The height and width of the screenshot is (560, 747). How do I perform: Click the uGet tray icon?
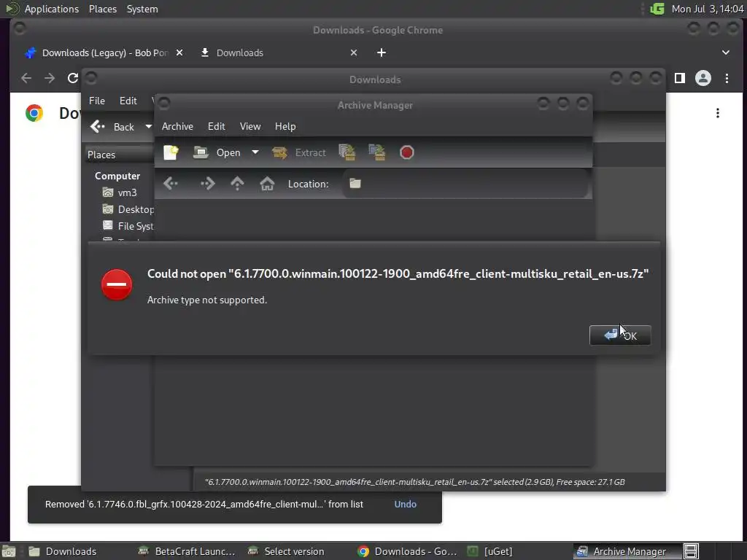click(x=657, y=9)
